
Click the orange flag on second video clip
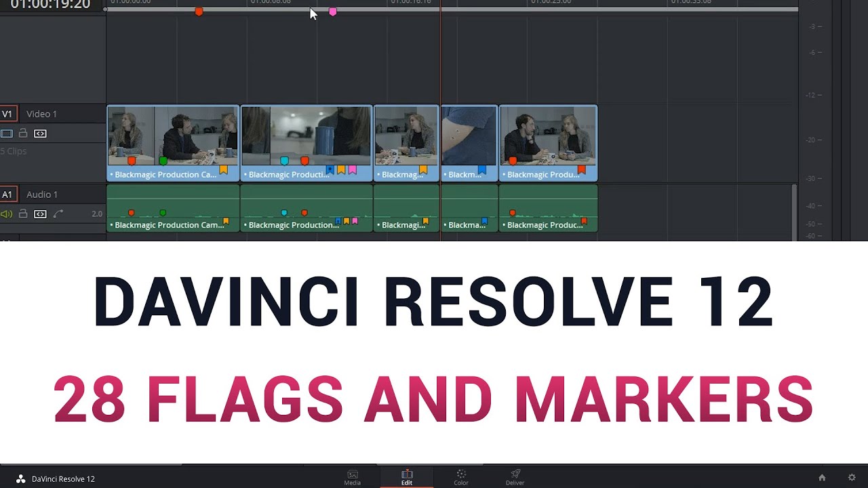pos(341,169)
